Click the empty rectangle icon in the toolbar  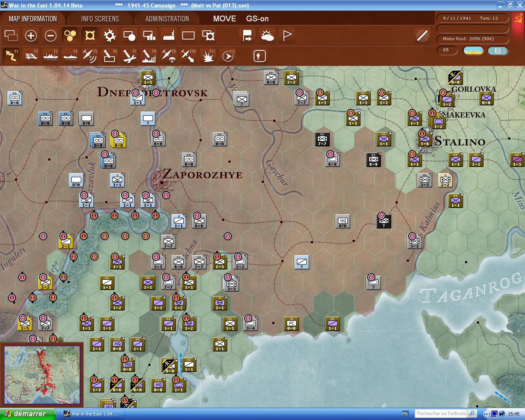tap(188, 36)
